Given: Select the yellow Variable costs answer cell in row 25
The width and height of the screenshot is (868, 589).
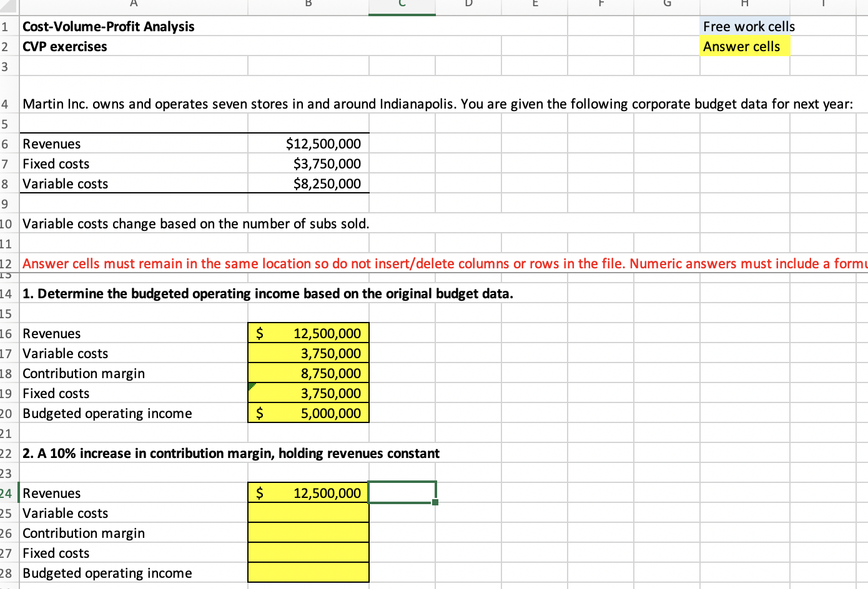Looking at the screenshot, I should (x=308, y=513).
